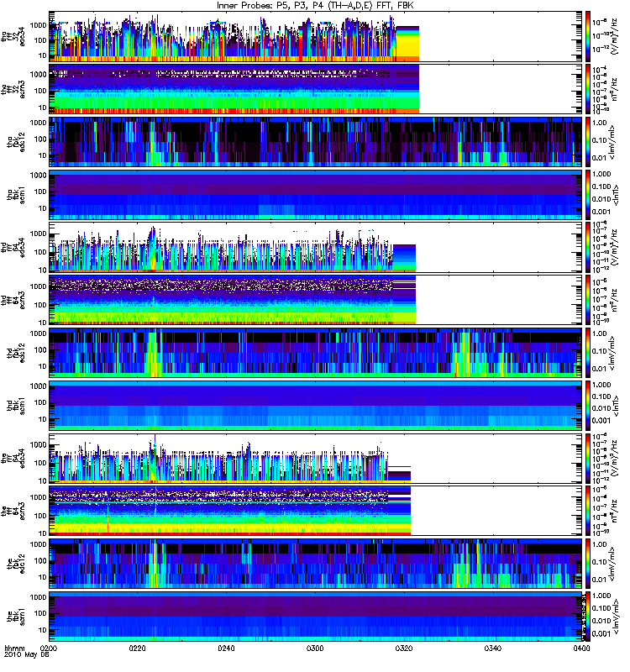Click the 0.01 color bar value of the fbk edc12
This screenshot has width=630, height=672.
coord(600,580)
